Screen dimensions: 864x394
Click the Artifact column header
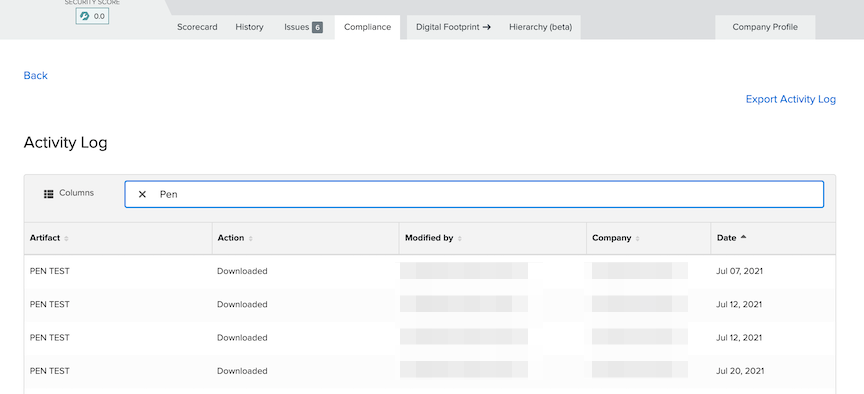click(118, 238)
